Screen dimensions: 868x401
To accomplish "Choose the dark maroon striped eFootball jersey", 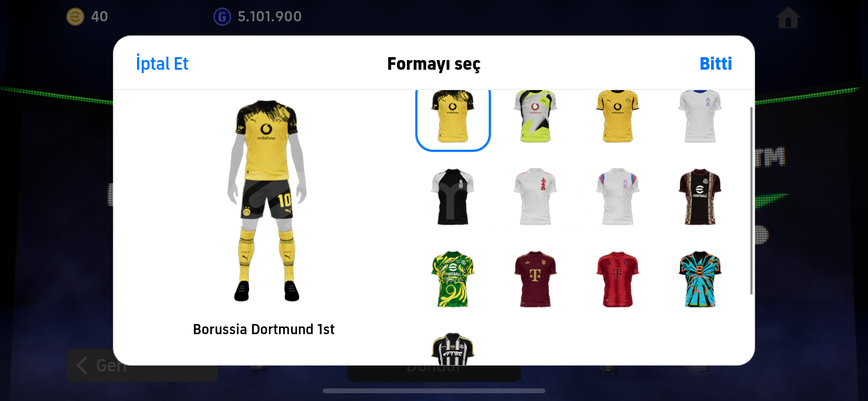I will (x=700, y=197).
